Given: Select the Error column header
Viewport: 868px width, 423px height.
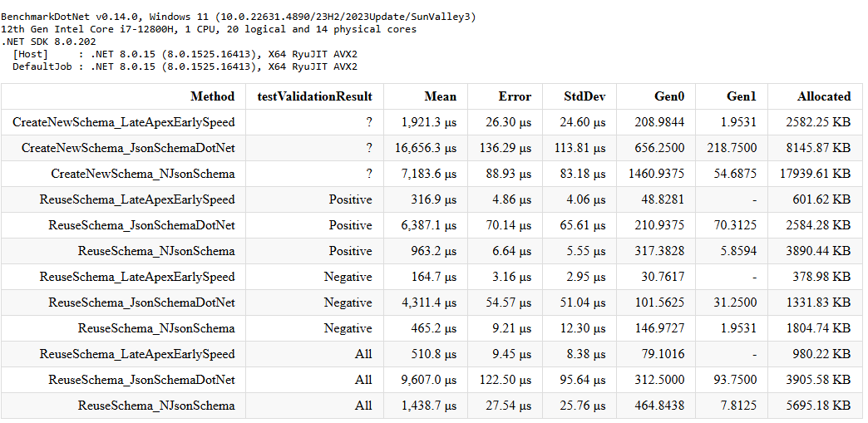Looking at the screenshot, I should [x=515, y=96].
